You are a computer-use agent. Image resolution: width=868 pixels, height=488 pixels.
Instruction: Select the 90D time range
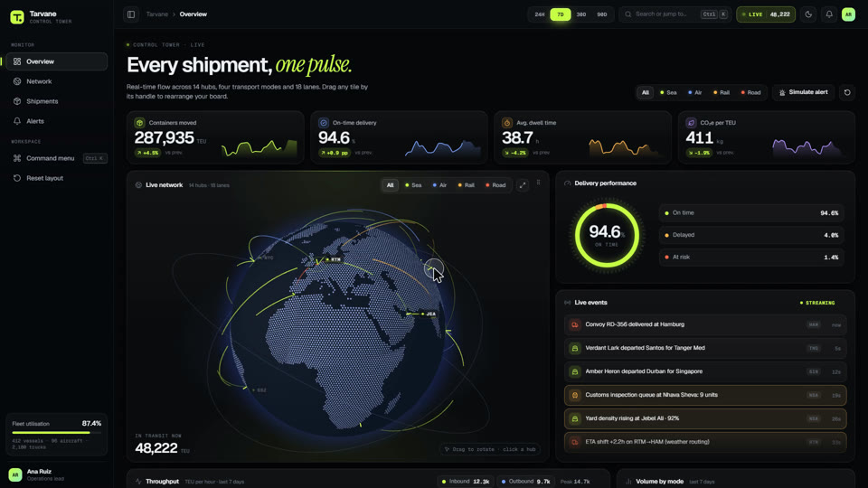(x=602, y=14)
